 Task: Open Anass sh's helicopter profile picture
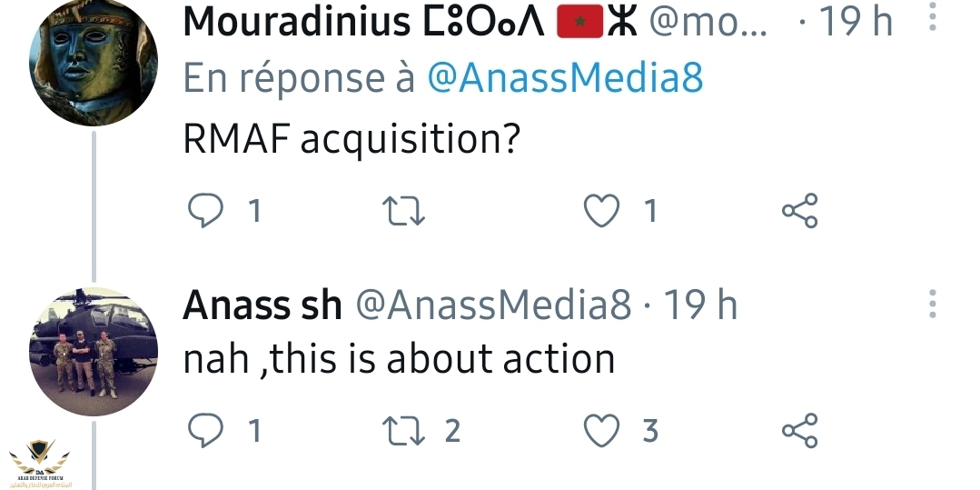94,352
